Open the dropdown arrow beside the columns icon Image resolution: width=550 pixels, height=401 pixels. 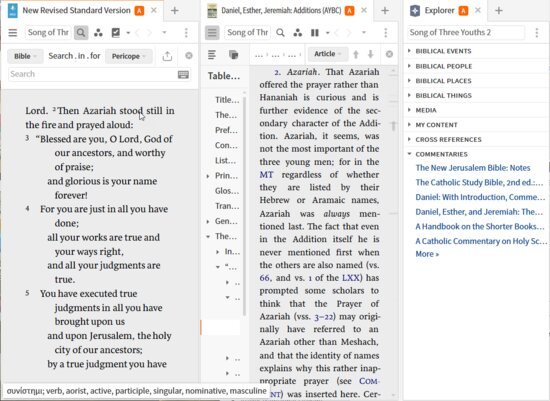pos(328,33)
